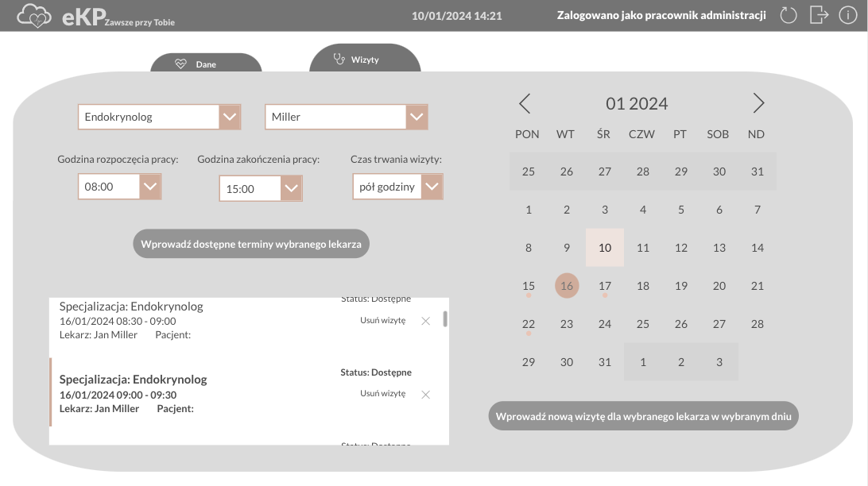868x486 pixels.
Task: Open the Miller doctor dropdown
Action: click(417, 117)
